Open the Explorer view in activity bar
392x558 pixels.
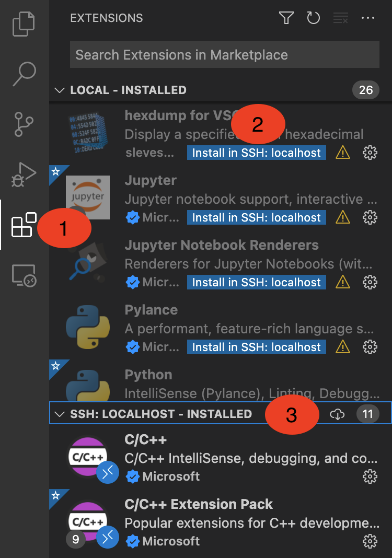(x=24, y=24)
